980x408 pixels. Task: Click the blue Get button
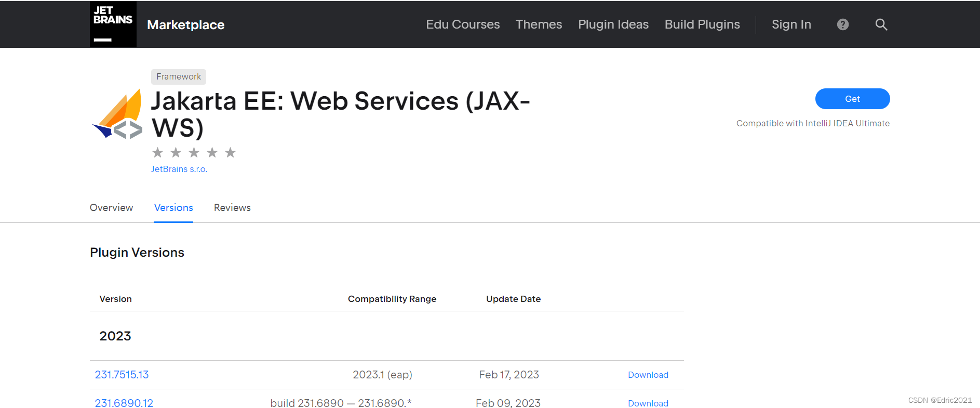(x=852, y=99)
